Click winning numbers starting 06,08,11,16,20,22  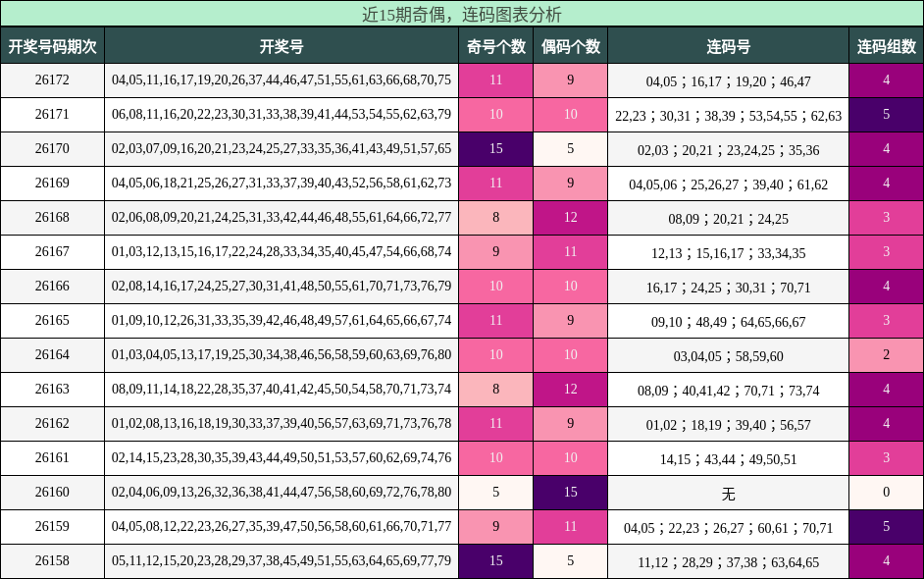coord(282,115)
